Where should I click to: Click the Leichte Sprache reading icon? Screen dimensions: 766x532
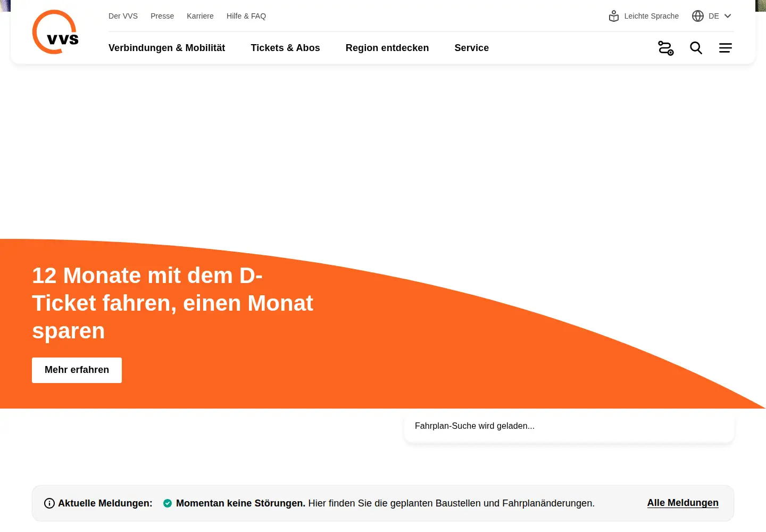[x=614, y=16]
